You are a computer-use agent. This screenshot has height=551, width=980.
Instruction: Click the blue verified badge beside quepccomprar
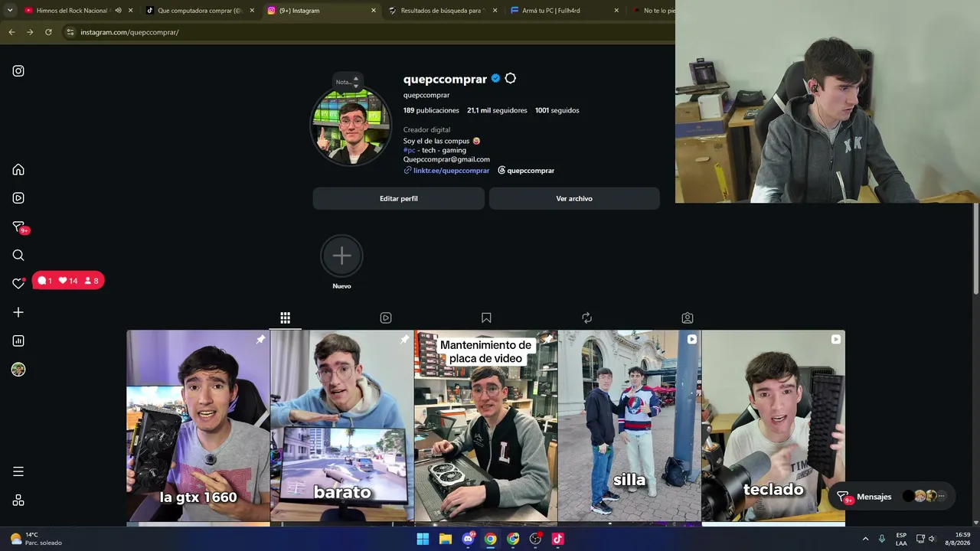495,79
